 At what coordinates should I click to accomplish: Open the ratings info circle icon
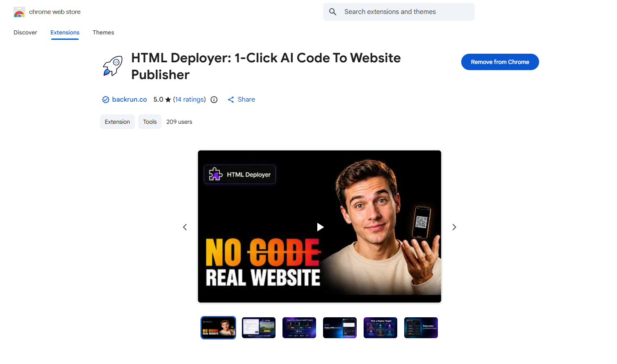[x=214, y=100]
